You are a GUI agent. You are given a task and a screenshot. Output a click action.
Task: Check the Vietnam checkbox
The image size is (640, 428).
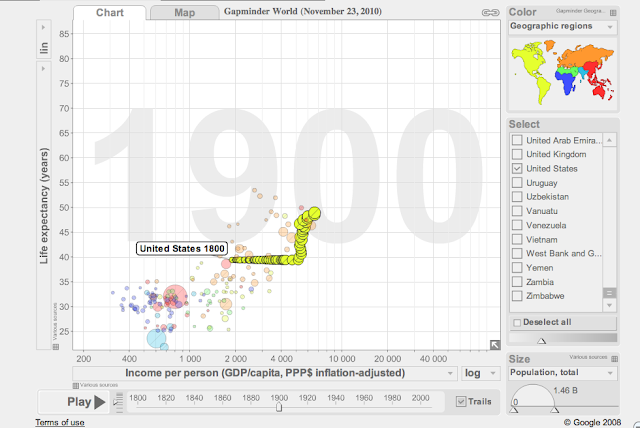517,239
